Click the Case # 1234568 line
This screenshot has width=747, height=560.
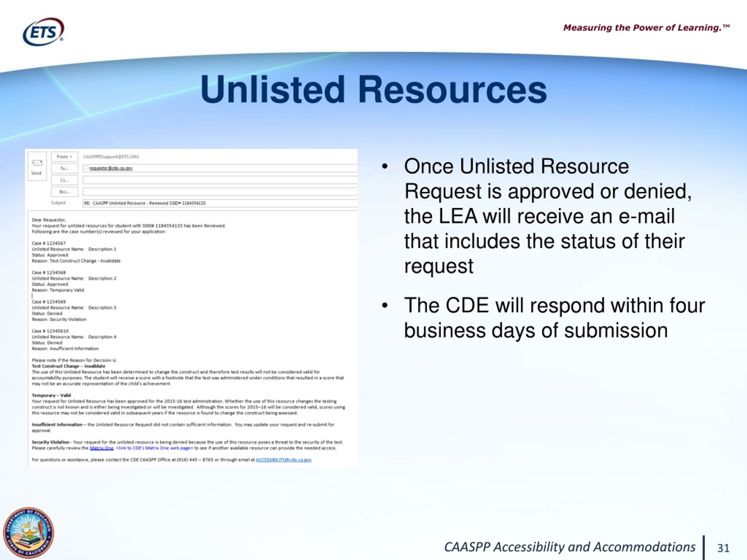tap(49, 272)
